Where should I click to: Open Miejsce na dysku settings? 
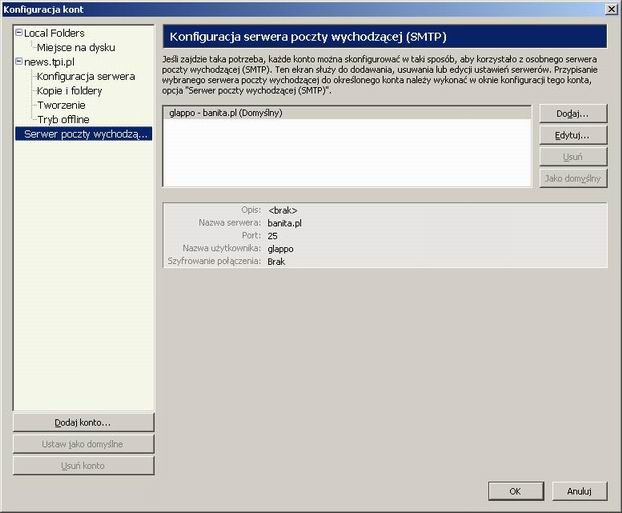76,47
